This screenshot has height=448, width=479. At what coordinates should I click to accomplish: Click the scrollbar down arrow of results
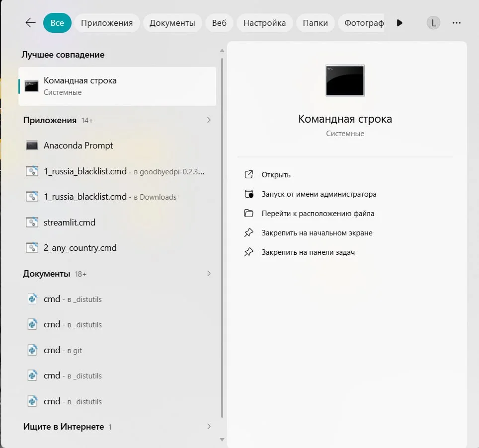222,440
